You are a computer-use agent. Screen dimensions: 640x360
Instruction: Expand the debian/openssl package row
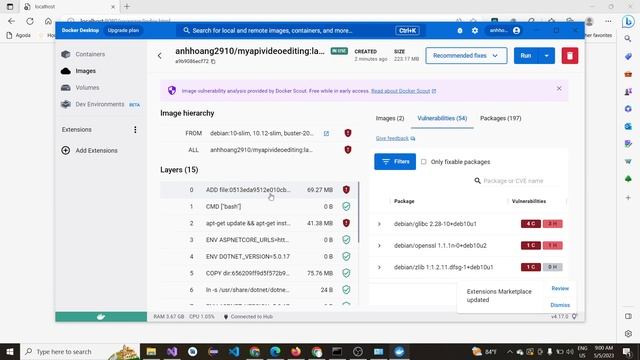[x=379, y=246]
